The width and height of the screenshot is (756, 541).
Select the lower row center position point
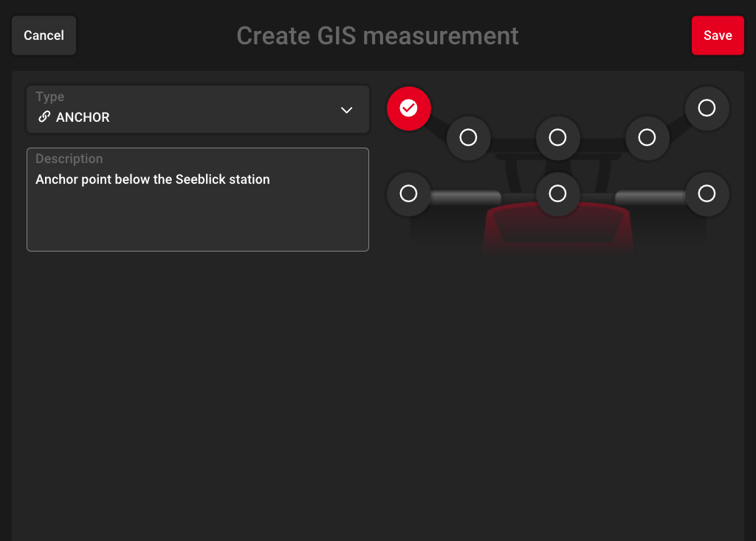(558, 194)
